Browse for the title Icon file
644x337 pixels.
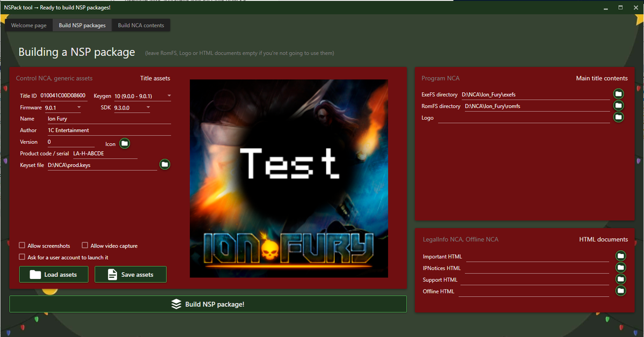(125, 143)
